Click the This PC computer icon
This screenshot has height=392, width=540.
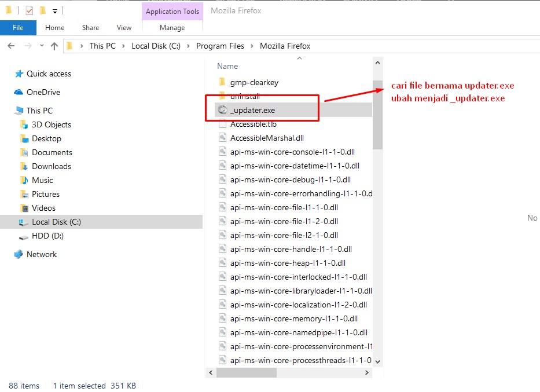[19, 111]
